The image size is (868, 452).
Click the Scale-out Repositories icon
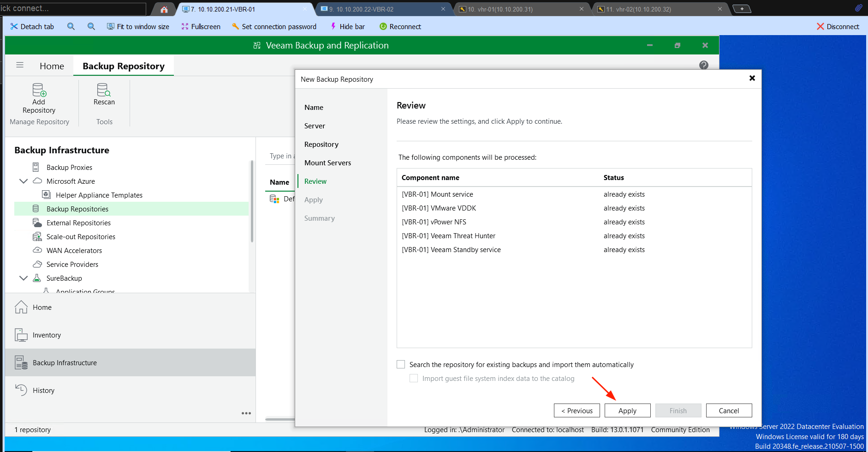click(37, 236)
